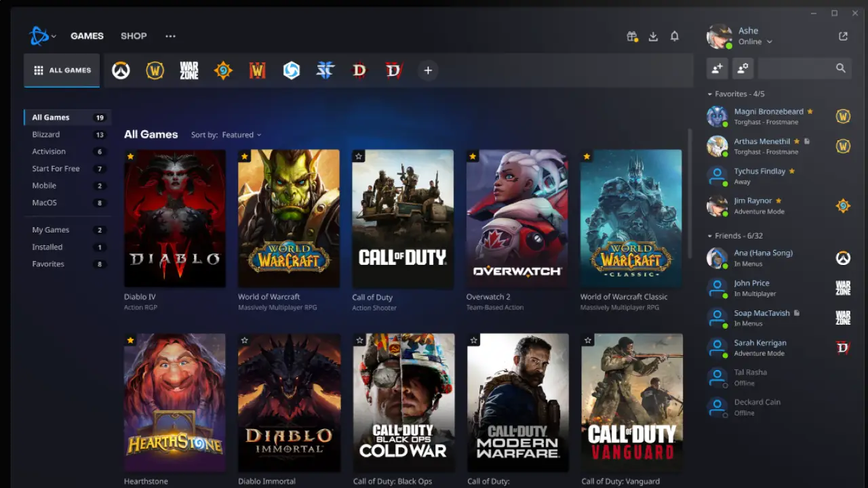The height and width of the screenshot is (488, 868).
Task: Click John Price's Warzone game icon
Action: coord(843,288)
